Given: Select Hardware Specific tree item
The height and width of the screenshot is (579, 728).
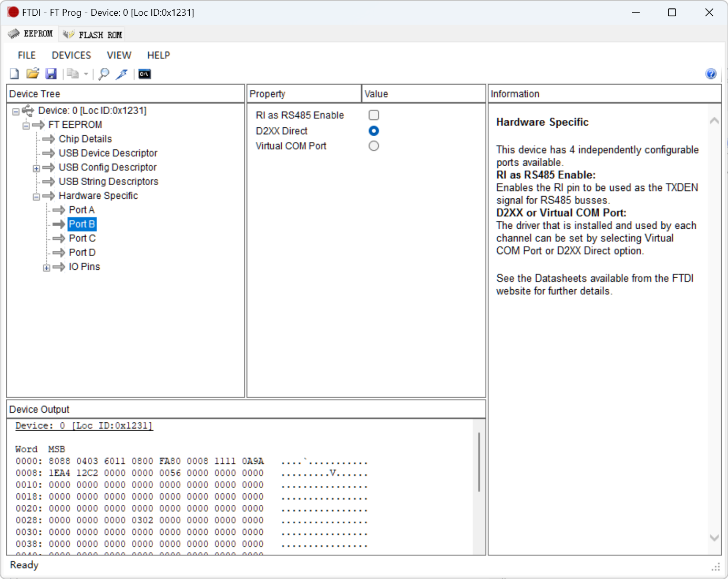Looking at the screenshot, I should 98,196.
